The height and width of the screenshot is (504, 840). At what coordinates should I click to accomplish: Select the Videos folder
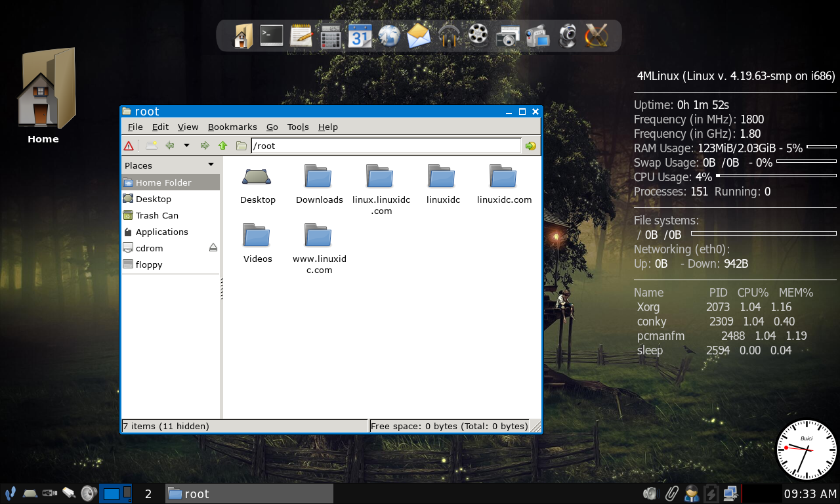pos(257,243)
